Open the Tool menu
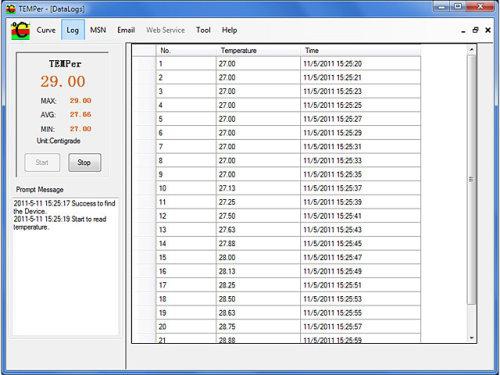The height and width of the screenshot is (375, 500). (203, 30)
